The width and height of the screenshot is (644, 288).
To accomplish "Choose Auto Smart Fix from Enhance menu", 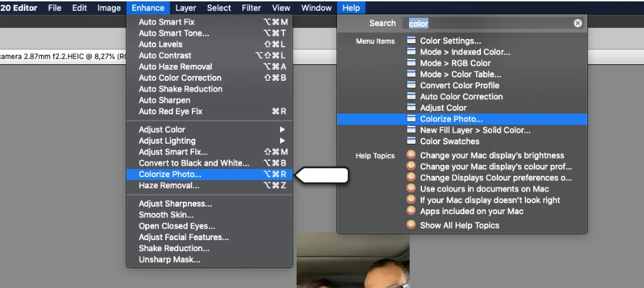I will 210,22.
